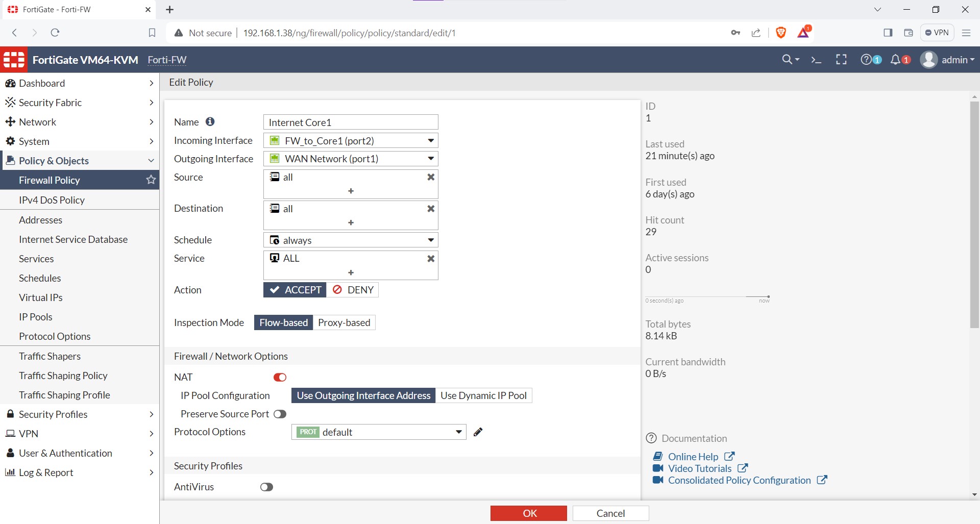
Task: Open the Schedule dropdown
Action: 351,240
